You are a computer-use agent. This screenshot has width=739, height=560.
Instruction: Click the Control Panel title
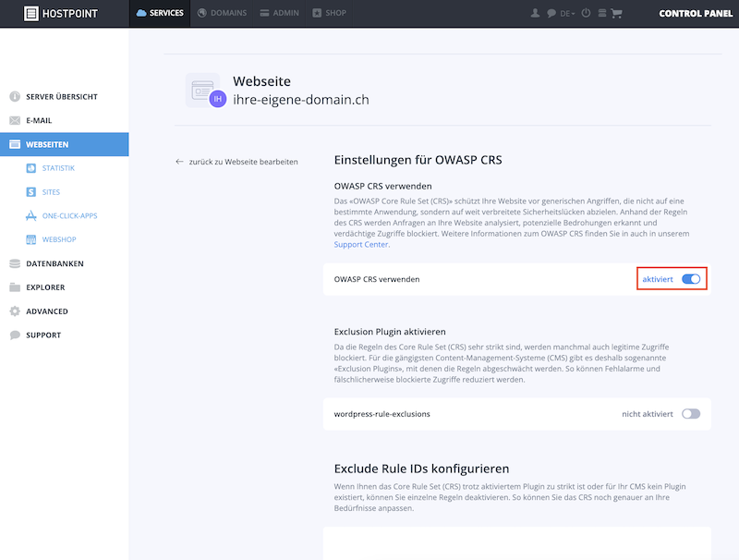tap(696, 13)
